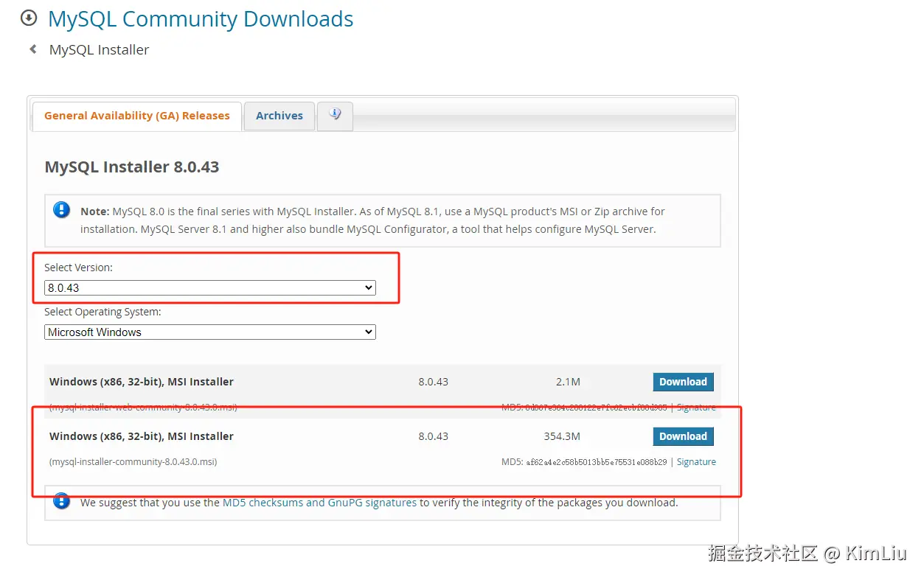Switch to General Availability (GA) Releases tab
Image resolution: width=924 pixels, height=580 pixels.
click(x=137, y=116)
